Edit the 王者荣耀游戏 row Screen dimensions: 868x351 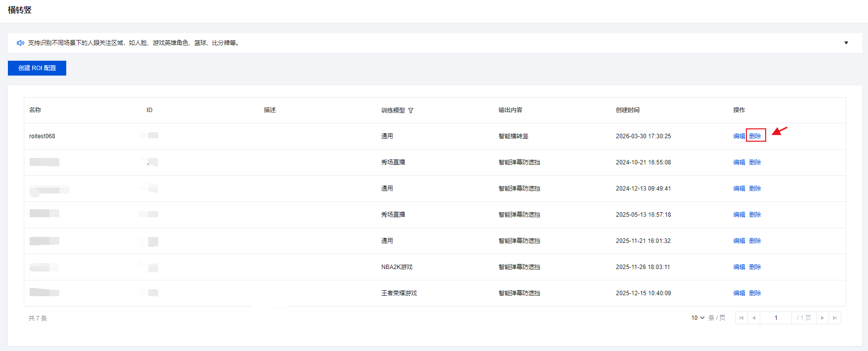coord(739,293)
